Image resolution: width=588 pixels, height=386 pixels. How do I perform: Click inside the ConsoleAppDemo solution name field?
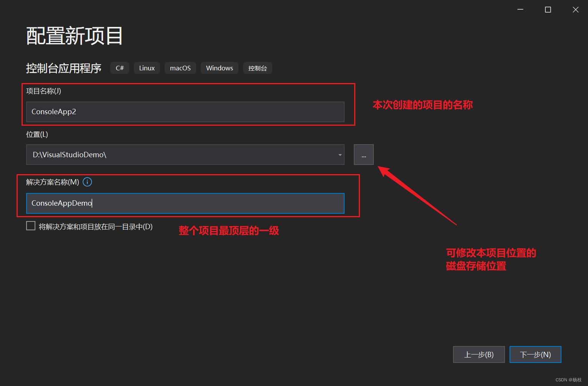(x=185, y=203)
